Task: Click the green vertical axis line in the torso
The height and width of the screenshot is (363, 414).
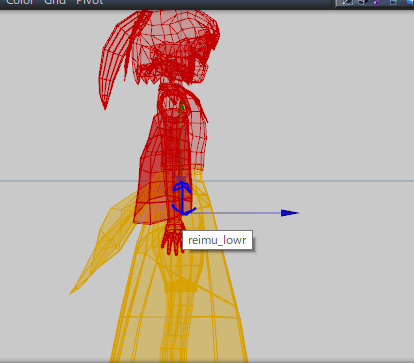Action: (181, 140)
